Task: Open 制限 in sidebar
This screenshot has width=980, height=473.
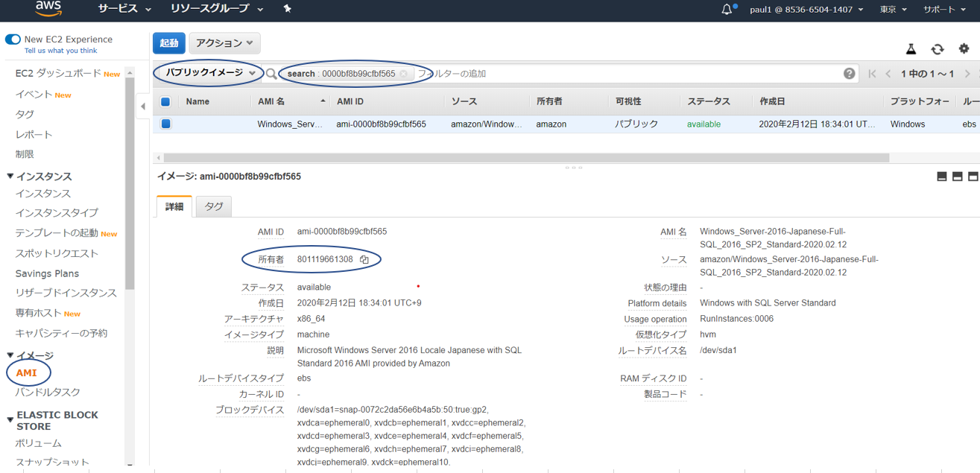Action: [25, 153]
